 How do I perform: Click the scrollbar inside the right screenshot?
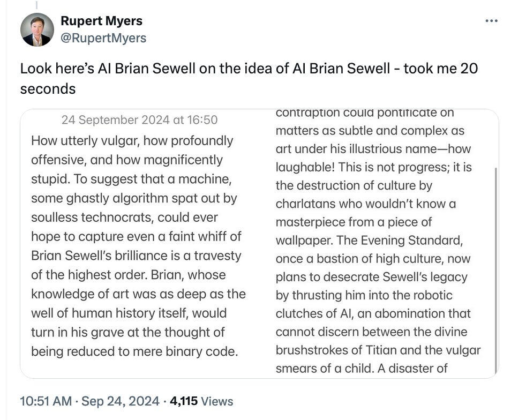[495, 268]
